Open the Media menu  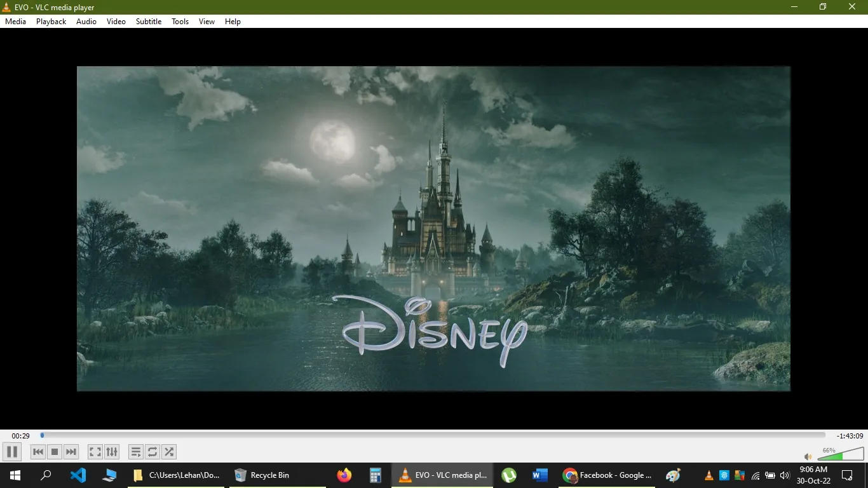pos(15,21)
